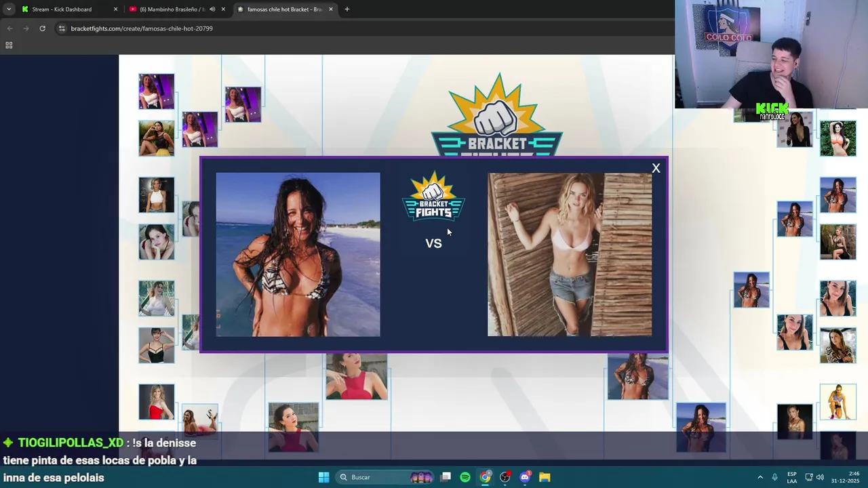Screen dimensions: 868x488
Task: Open a new browser tab
Action: tap(347, 9)
